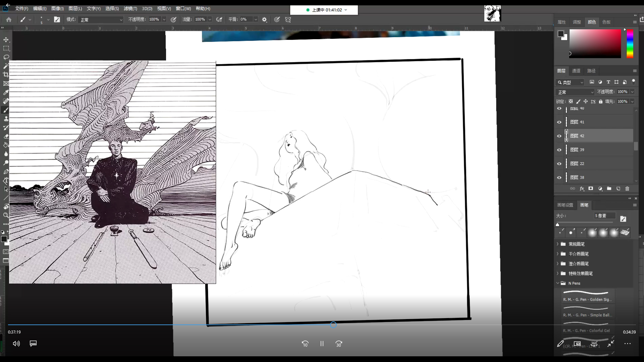Select the Crop tool
Image resolution: width=644 pixels, height=362 pixels.
click(x=6, y=74)
